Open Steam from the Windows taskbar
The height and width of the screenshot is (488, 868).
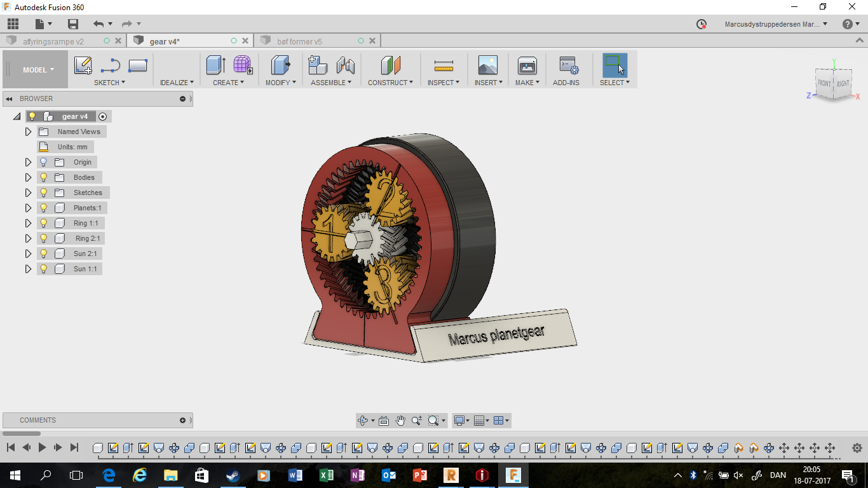(x=233, y=475)
